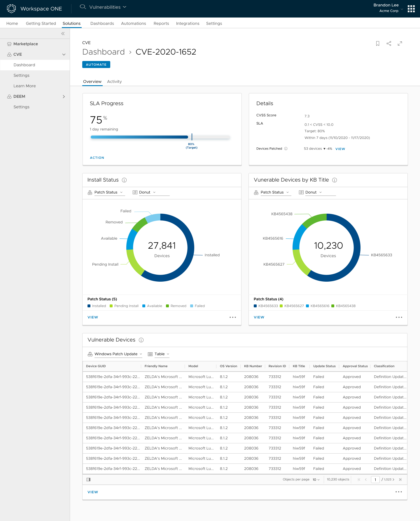Viewport: 420px width, 521px height.
Task: Go to the previous table page
Action: (366, 480)
